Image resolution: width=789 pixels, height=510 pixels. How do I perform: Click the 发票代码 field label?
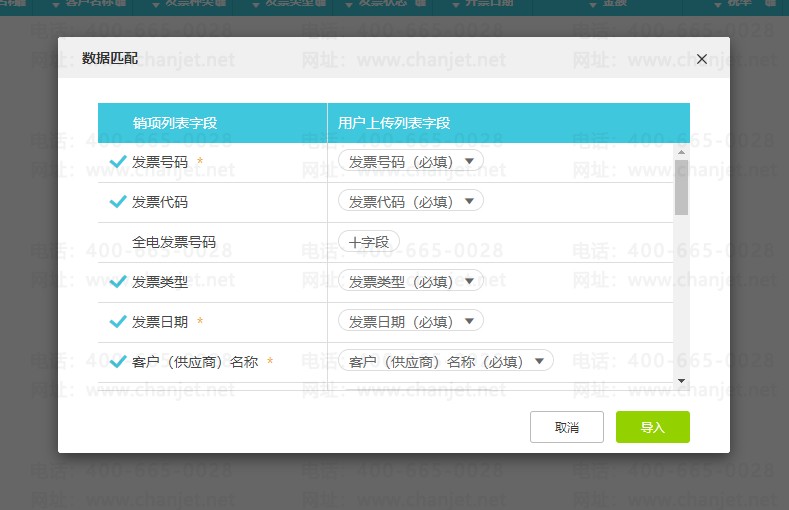click(x=160, y=202)
